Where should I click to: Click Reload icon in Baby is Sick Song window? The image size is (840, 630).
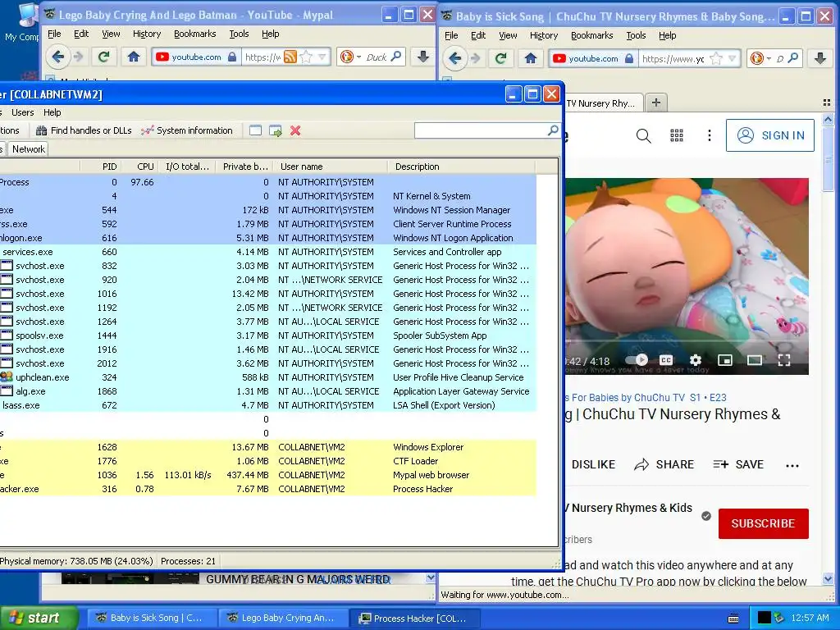(501, 58)
